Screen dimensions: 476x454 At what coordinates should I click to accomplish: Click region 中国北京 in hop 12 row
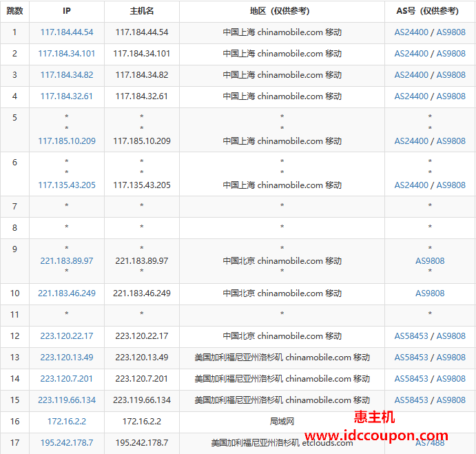239,336
